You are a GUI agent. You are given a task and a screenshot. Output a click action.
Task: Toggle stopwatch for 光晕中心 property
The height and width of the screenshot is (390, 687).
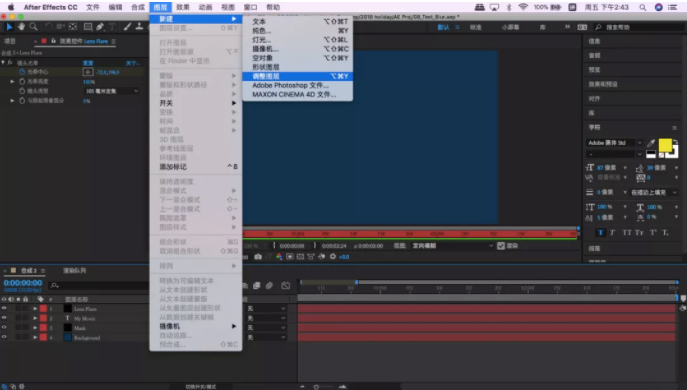22,72
